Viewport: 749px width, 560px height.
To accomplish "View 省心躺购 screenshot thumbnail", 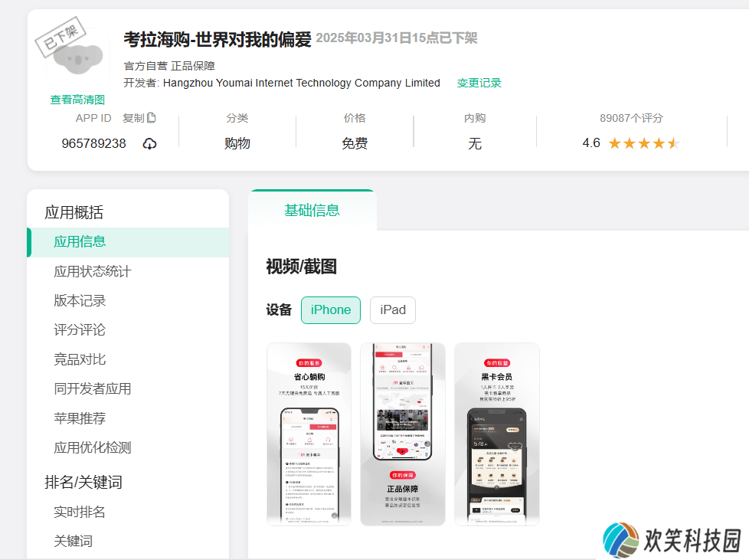I will (x=309, y=434).
